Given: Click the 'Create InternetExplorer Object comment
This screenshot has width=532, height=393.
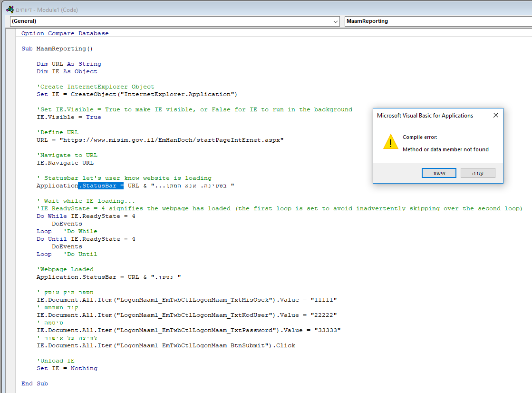Looking at the screenshot, I should tap(96, 87).
